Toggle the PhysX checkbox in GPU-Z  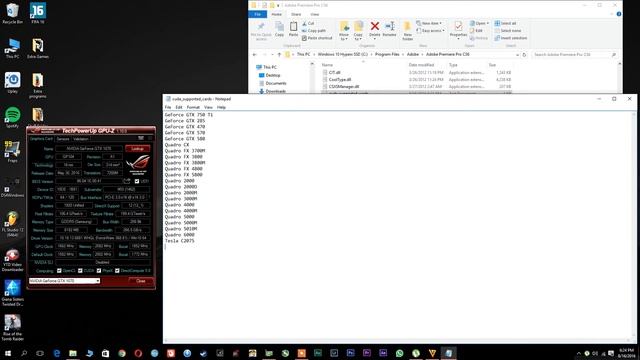click(99, 271)
